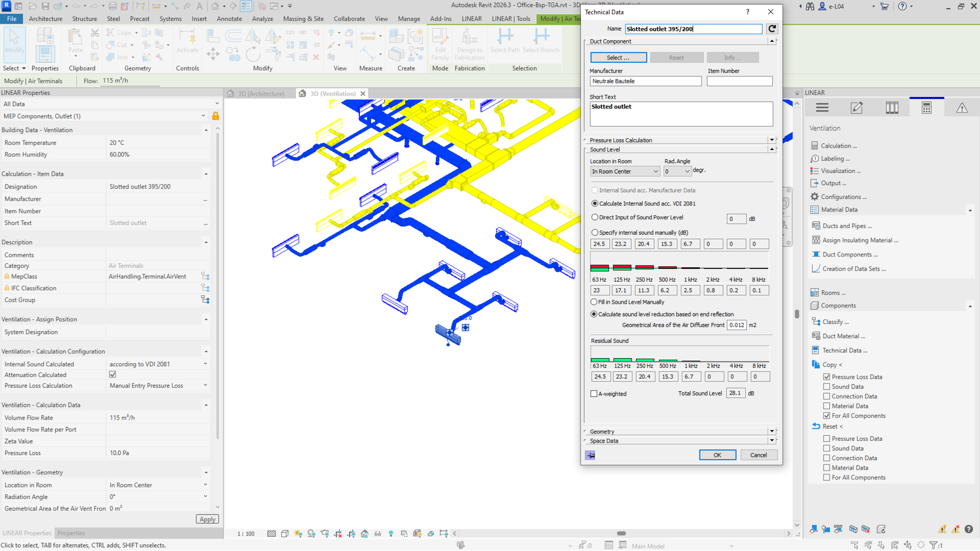This screenshot has height=551, width=980.
Task: Enable the A-weighted checkbox
Action: coord(594,394)
